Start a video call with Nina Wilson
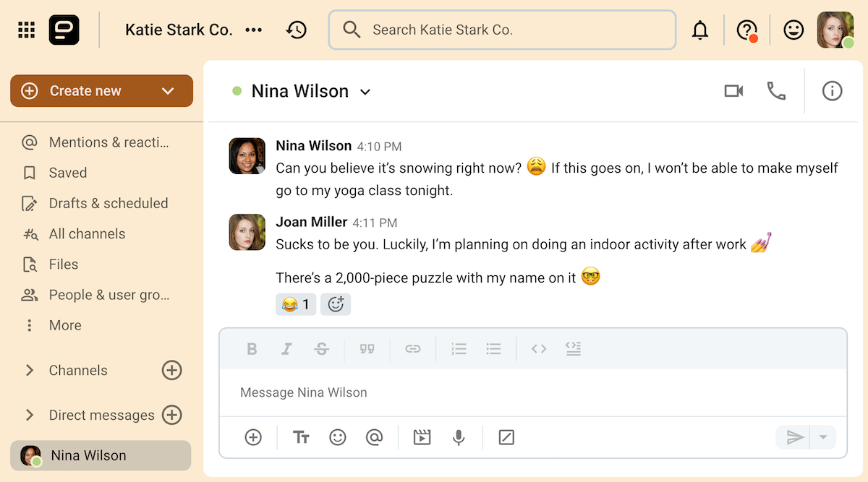 pyautogui.click(x=733, y=91)
